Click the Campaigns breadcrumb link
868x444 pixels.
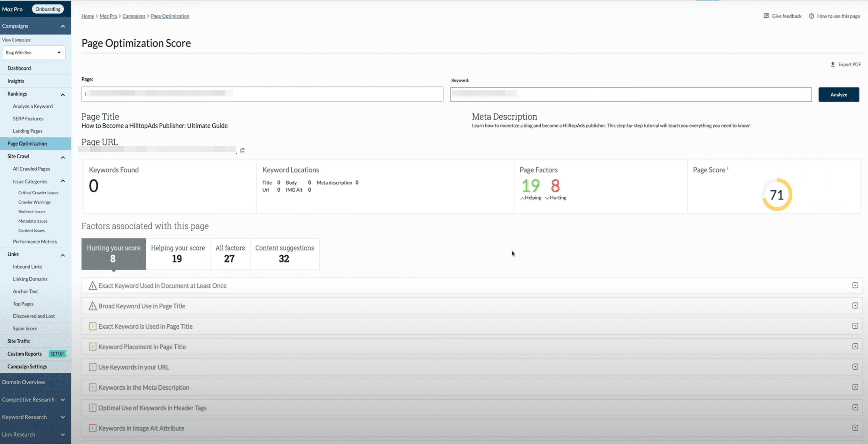click(134, 16)
